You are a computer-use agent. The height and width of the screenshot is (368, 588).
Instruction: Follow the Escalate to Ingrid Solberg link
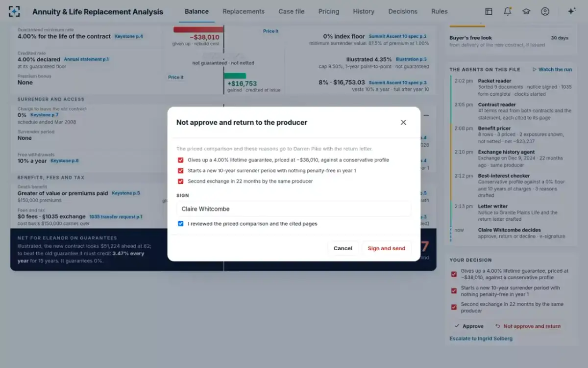[x=481, y=339]
